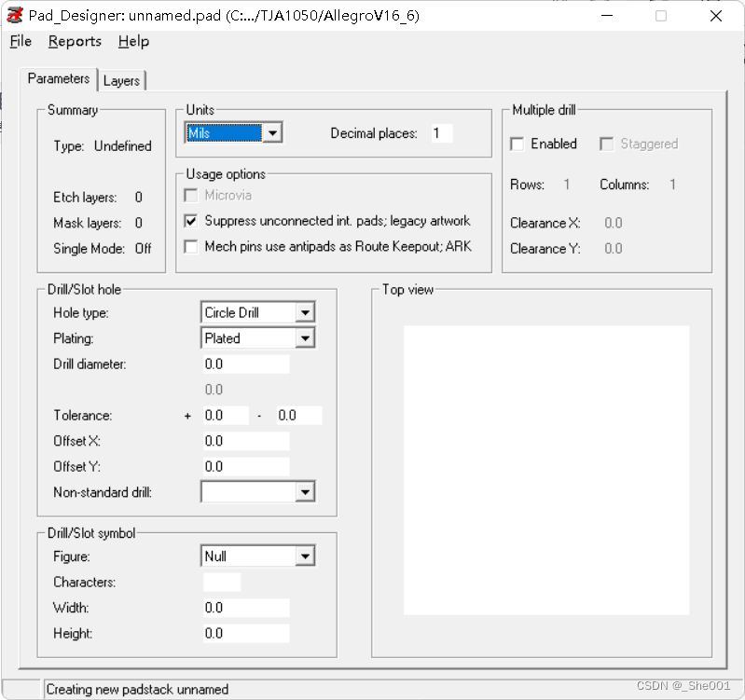Click the Pad Designer app icon in title bar
This screenshot has width=745, height=700.
pos(14,16)
